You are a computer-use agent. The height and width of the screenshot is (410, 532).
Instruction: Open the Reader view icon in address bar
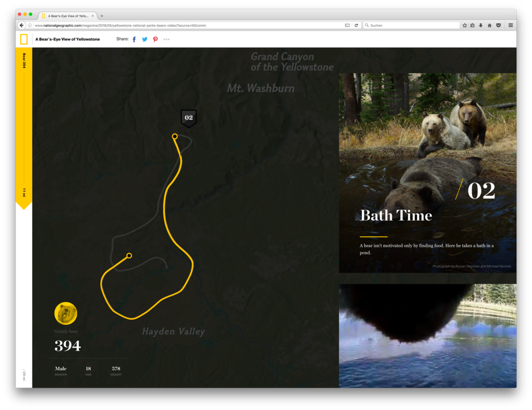point(346,25)
